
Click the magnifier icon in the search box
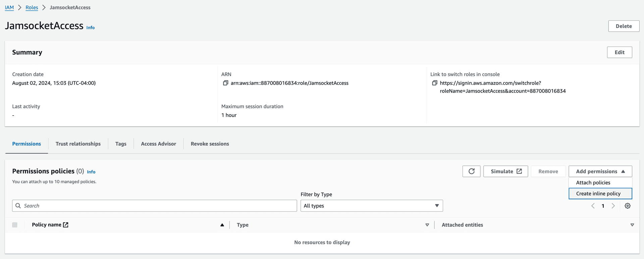(x=18, y=206)
